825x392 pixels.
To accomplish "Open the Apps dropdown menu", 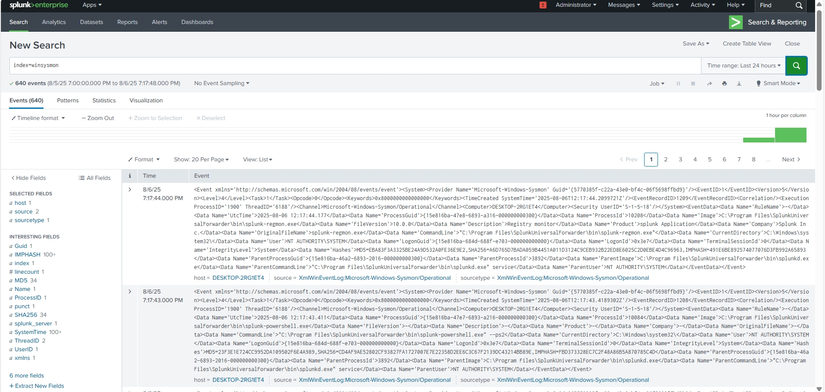I will coord(92,5).
